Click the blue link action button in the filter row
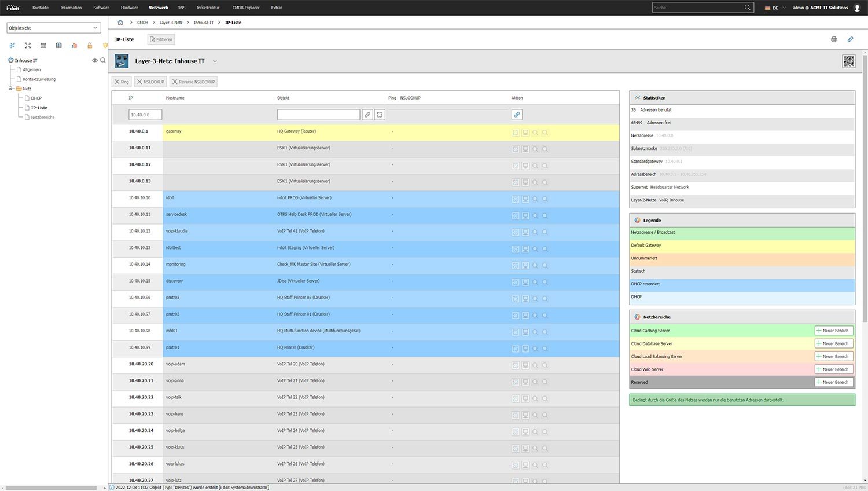Screen dimensions: 868x491 coord(517,115)
